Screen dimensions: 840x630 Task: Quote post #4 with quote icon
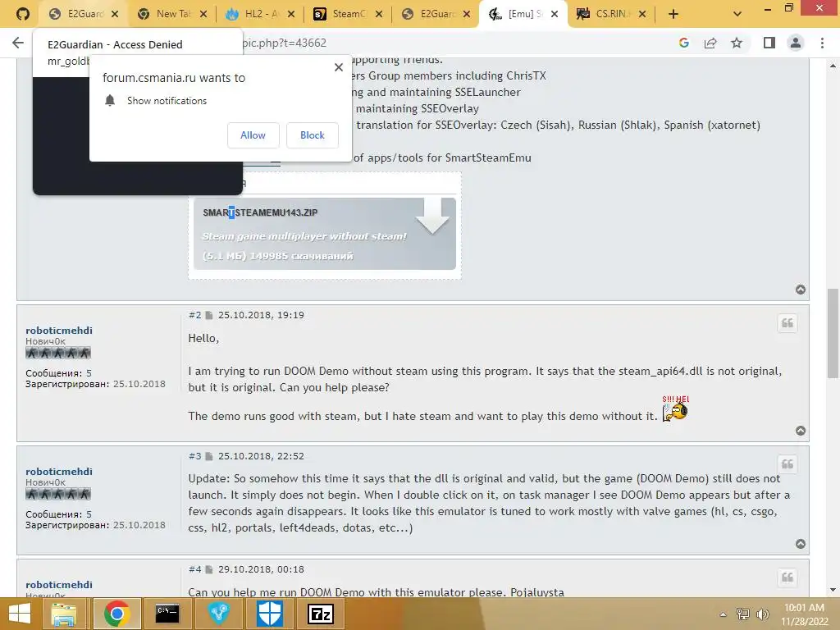pos(787,577)
